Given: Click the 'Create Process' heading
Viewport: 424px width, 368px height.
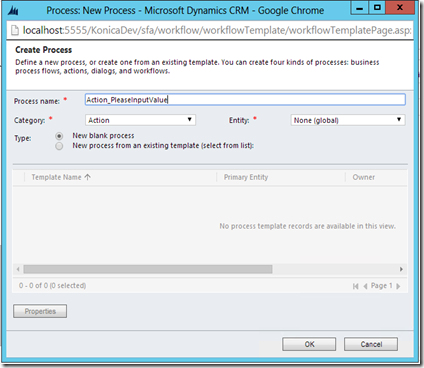Looking at the screenshot, I should [43, 50].
